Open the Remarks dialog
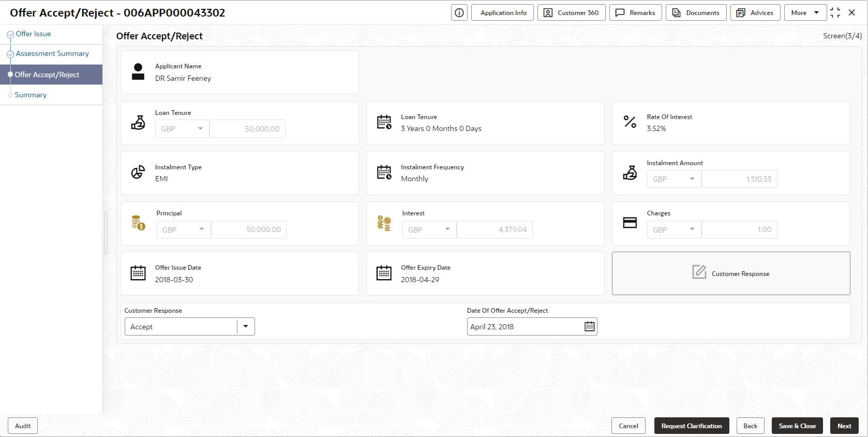This screenshot has width=868, height=437. (x=636, y=13)
